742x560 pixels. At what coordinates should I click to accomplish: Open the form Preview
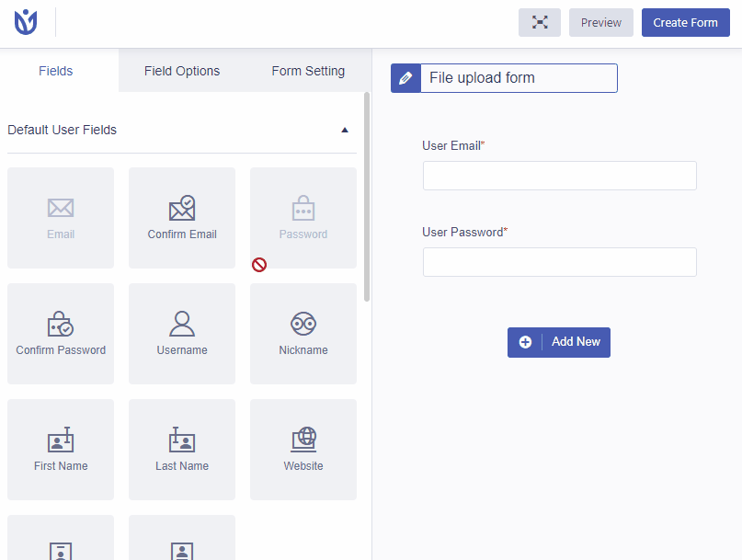(601, 22)
